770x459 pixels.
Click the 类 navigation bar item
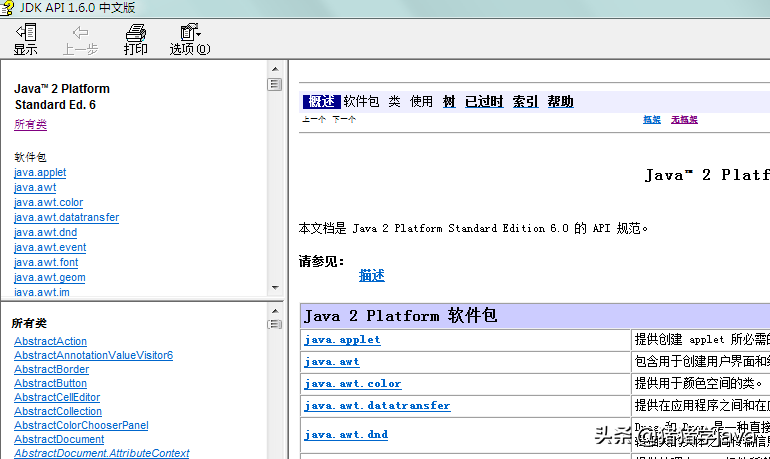pyautogui.click(x=394, y=102)
